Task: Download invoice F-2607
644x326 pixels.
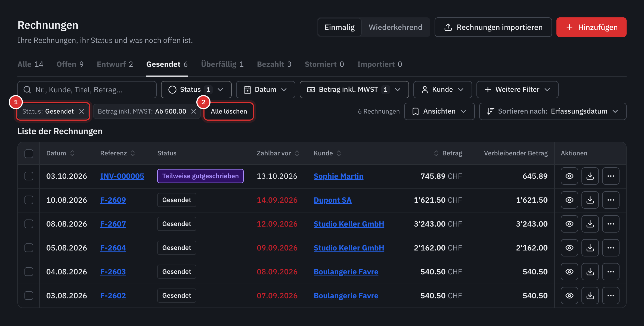Action: 590,224
